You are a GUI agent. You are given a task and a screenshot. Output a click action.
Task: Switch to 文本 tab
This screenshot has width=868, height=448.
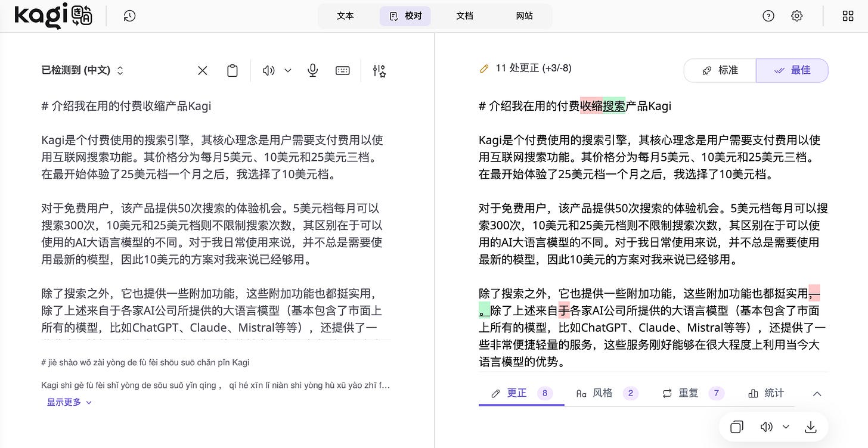(x=345, y=16)
